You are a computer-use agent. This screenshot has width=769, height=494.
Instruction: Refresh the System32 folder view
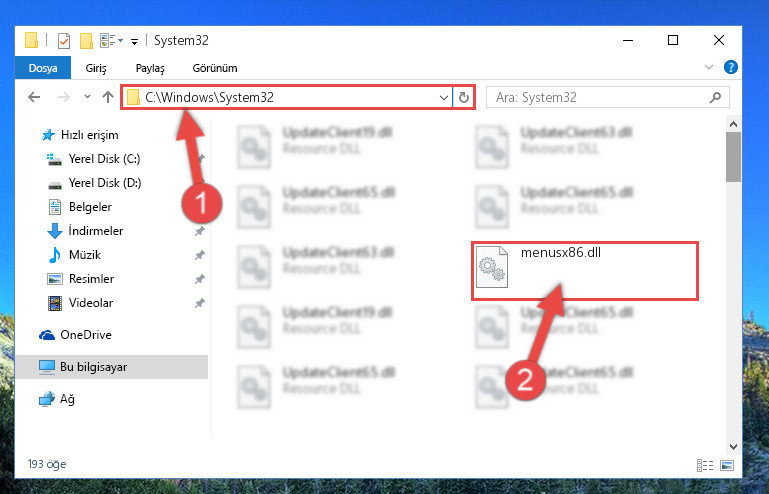[x=463, y=97]
